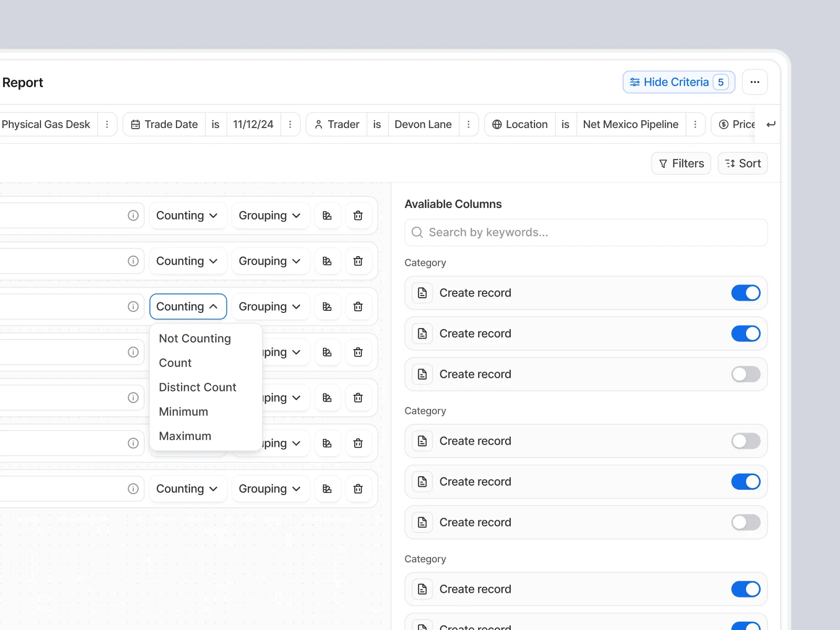This screenshot has width=840, height=630.
Task: Open the Grouping dropdown in the last row
Action: click(x=270, y=489)
